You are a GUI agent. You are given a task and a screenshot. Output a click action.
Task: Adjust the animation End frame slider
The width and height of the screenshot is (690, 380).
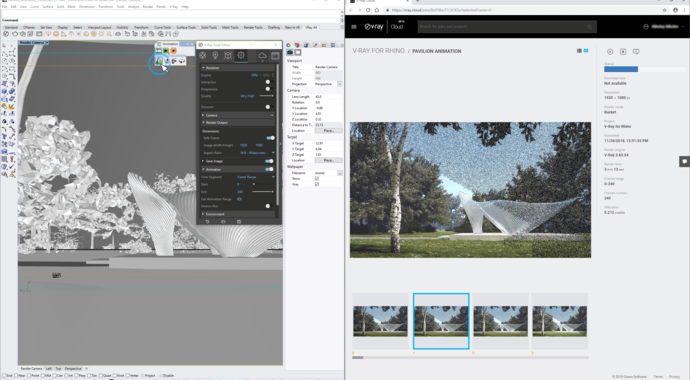click(262, 192)
